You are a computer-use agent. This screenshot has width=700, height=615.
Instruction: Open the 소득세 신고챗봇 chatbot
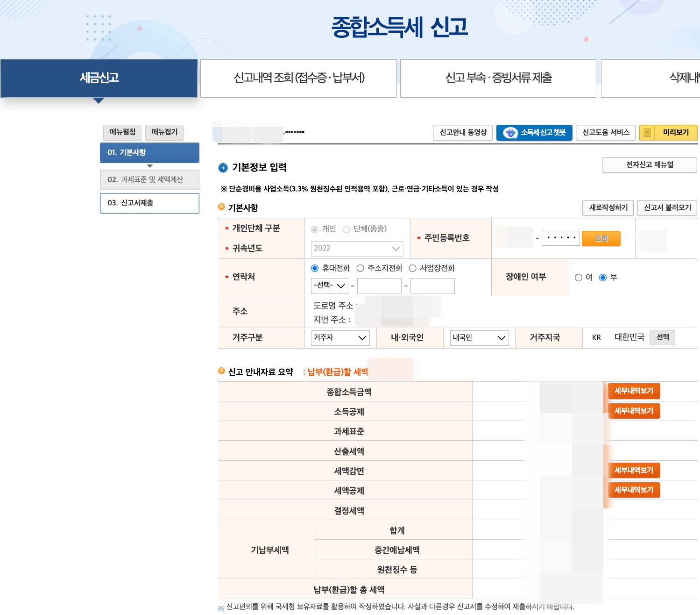(x=534, y=133)
